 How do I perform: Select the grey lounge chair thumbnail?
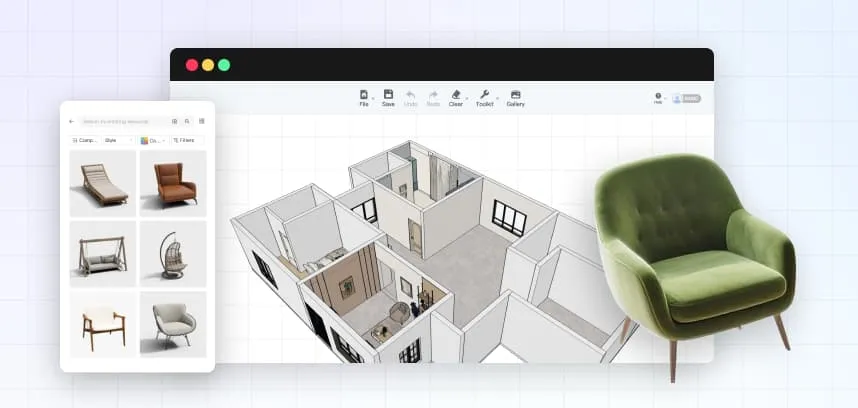point(173,324)
